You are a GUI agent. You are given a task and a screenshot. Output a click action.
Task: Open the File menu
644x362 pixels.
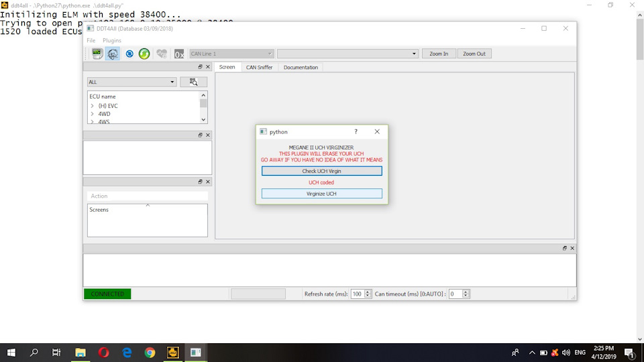pyautogui.click(x=91, y=40)
